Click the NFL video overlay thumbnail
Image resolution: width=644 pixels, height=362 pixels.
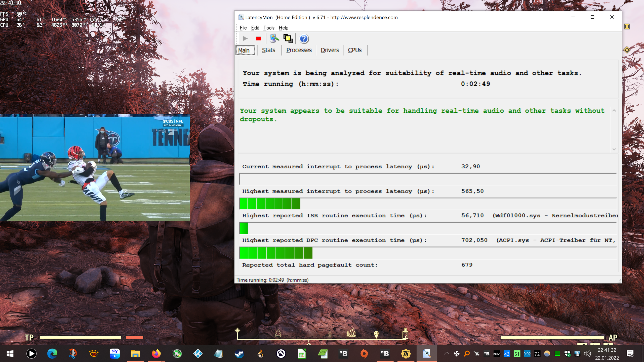(95, 168)
